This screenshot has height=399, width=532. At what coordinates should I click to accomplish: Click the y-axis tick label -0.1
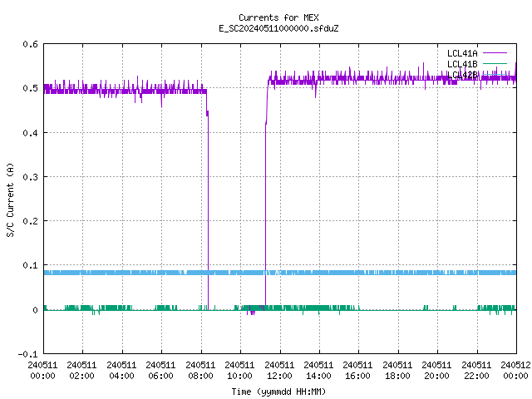tap(28, 354)
